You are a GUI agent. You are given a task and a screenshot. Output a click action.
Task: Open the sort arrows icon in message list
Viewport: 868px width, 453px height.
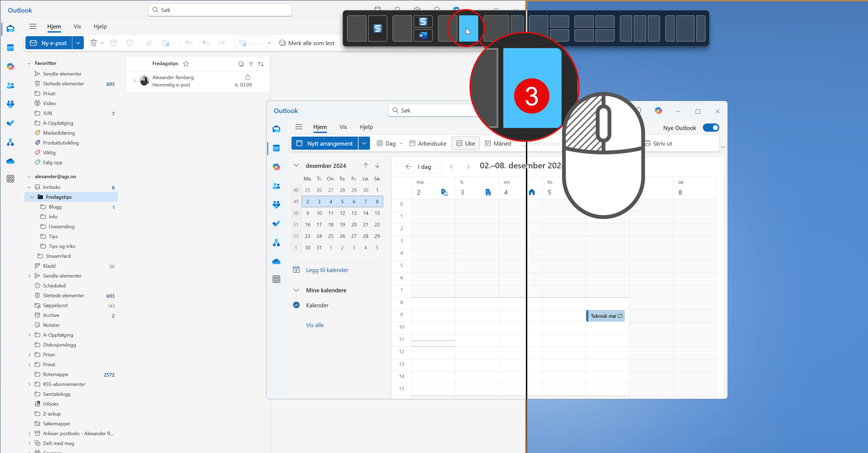pyautogui.click(x=261, y=64)
